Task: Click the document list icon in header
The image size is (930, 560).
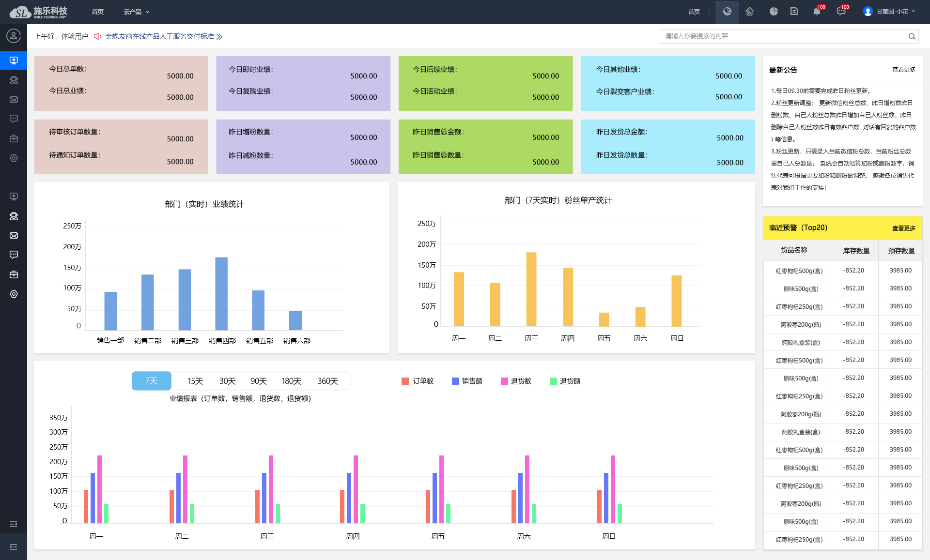Action: click(x=794, y=12)
